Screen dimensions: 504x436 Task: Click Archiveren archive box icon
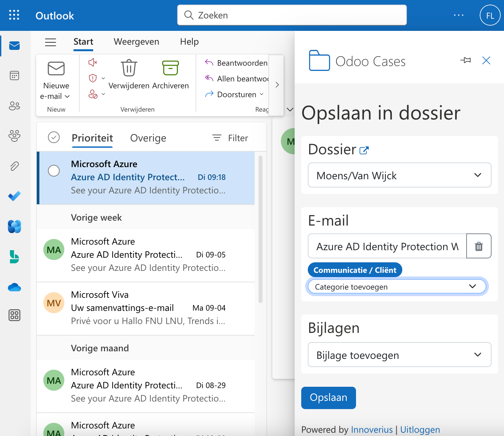pos(171,68)
